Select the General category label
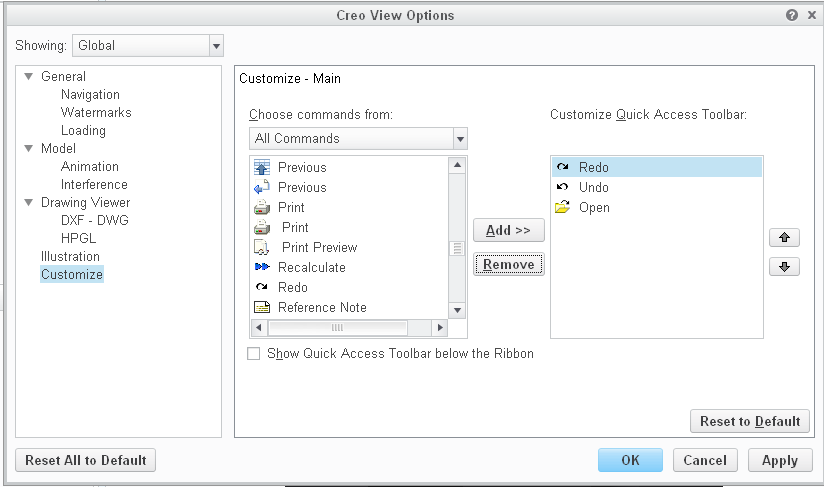 pos(63,77)
